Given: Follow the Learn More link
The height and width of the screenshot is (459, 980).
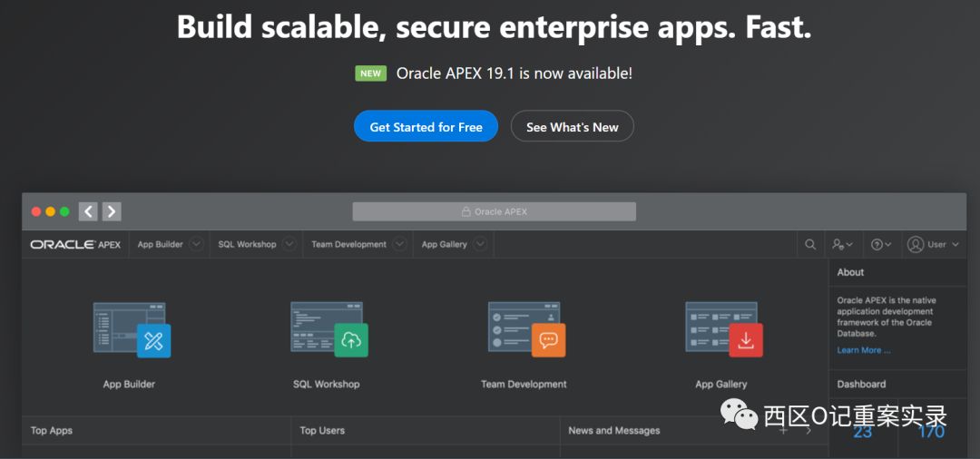Looking at the screenshot, I should tap(863, 350).
